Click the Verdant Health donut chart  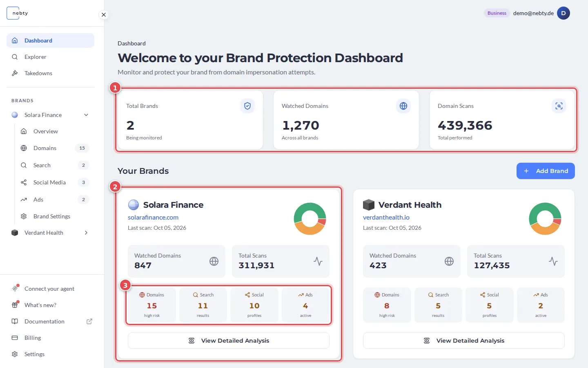click(545, 219)
